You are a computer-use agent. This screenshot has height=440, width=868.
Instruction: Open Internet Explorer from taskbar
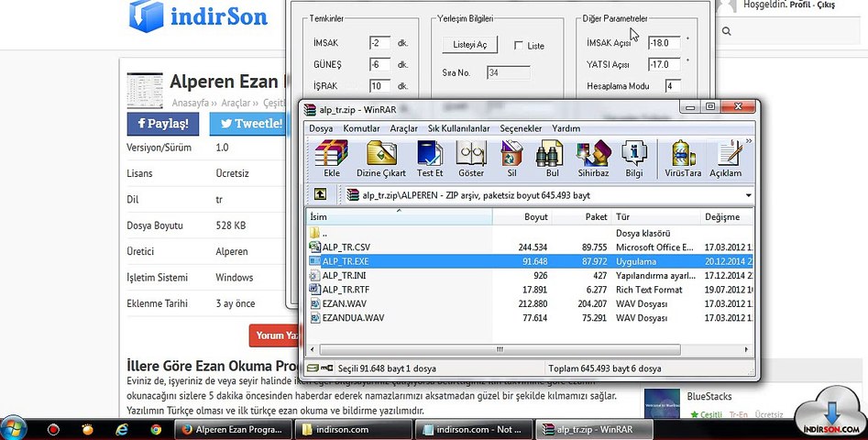pyautogui.click(x=122, y=429)
